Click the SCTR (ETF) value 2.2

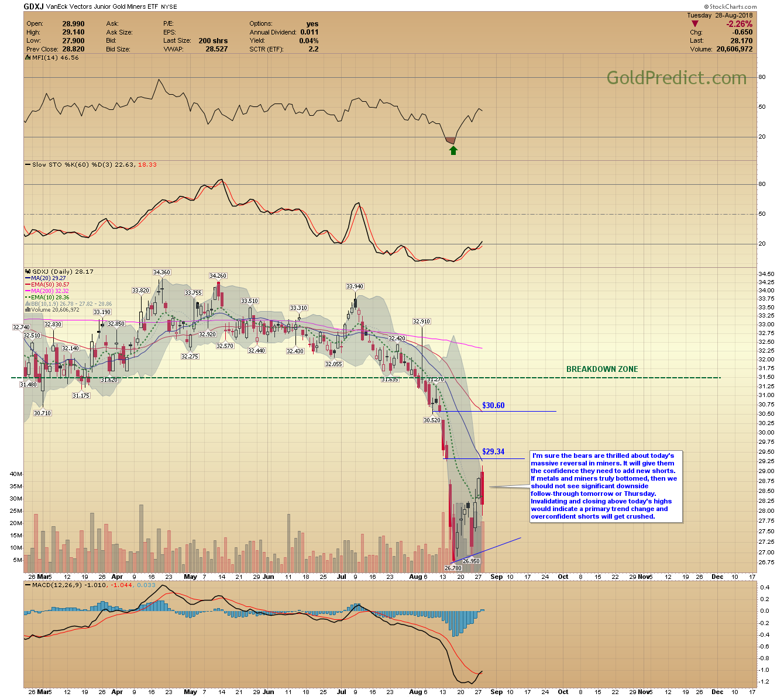pos(314,49)
